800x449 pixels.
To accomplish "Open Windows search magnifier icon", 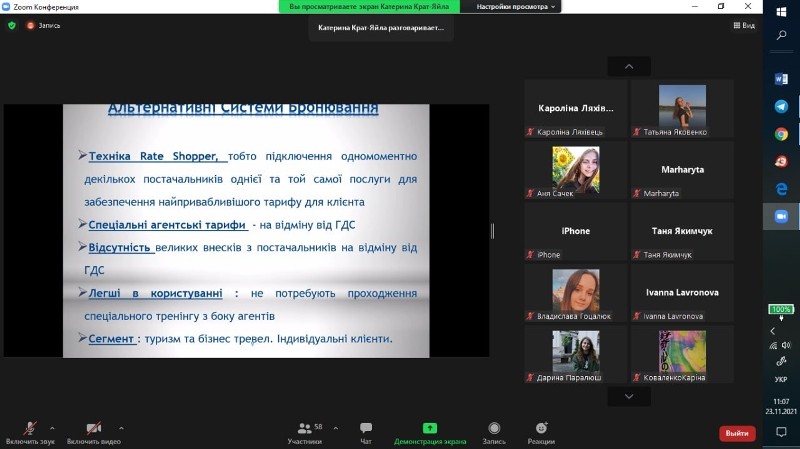I will 781,35.
